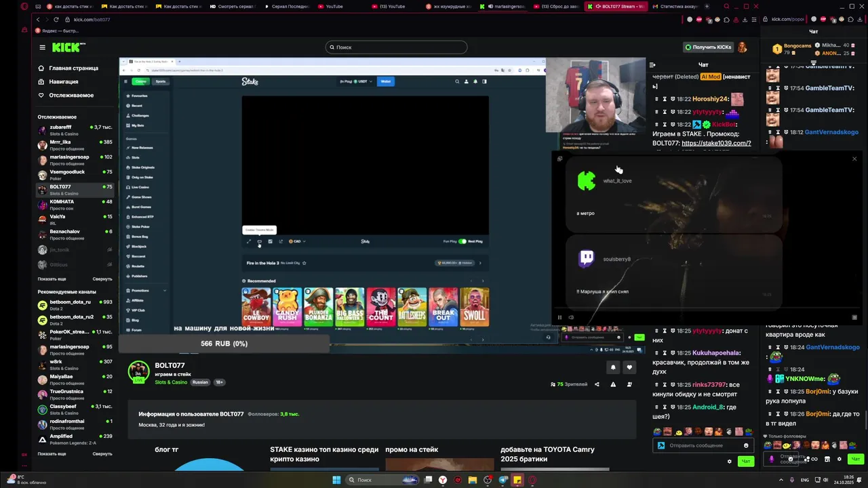Click the Opera logo menu icon
Image resolution: width=868 pixels, height=488 pixels.
[x=25, y=6]
